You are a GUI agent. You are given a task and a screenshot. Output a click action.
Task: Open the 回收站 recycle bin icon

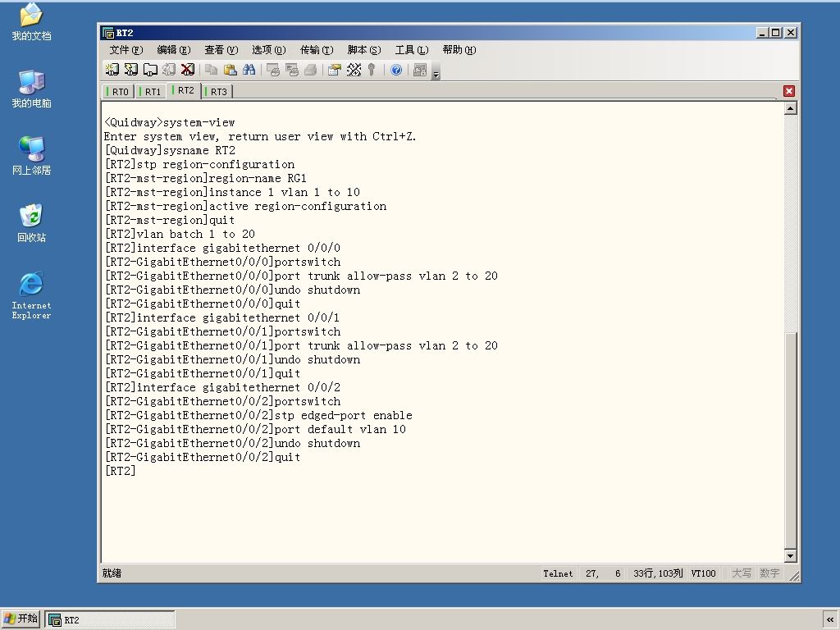pyautogui.click(x=32, y=223)
